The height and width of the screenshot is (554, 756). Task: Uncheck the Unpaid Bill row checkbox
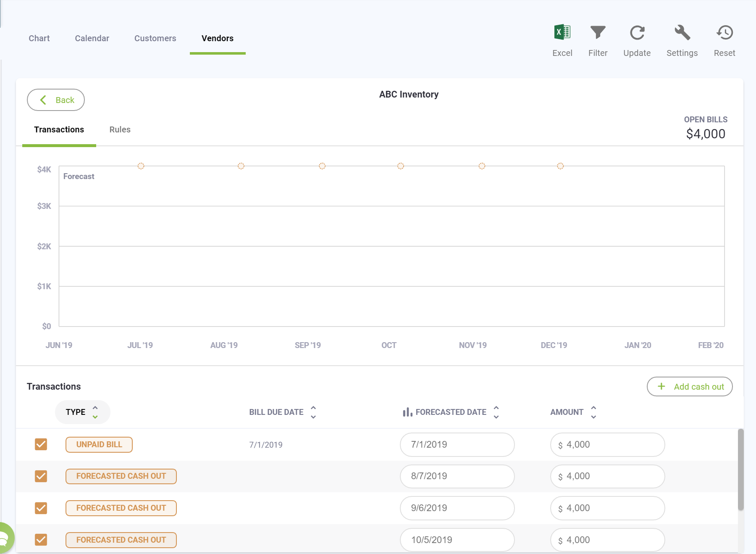coord(41,444)
